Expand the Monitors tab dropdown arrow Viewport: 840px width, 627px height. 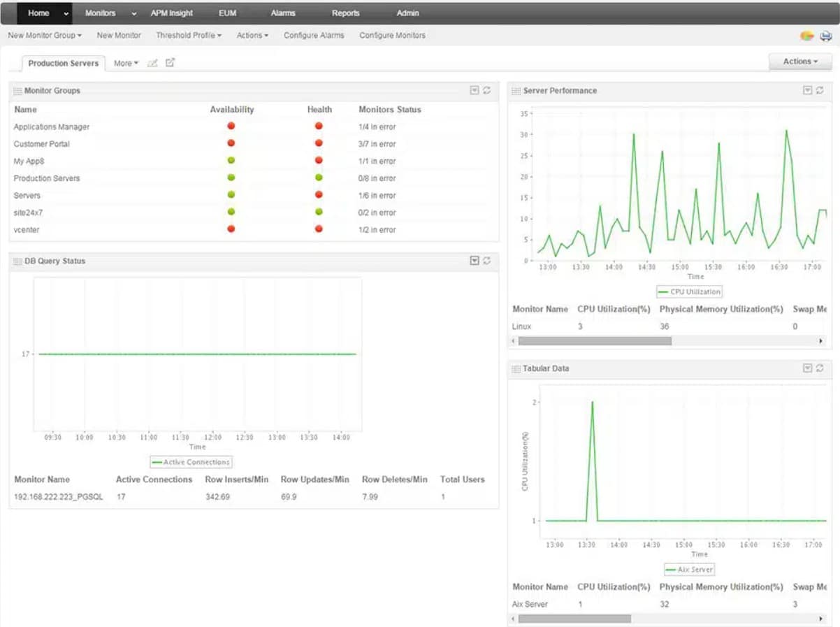(x=133, y=13)
